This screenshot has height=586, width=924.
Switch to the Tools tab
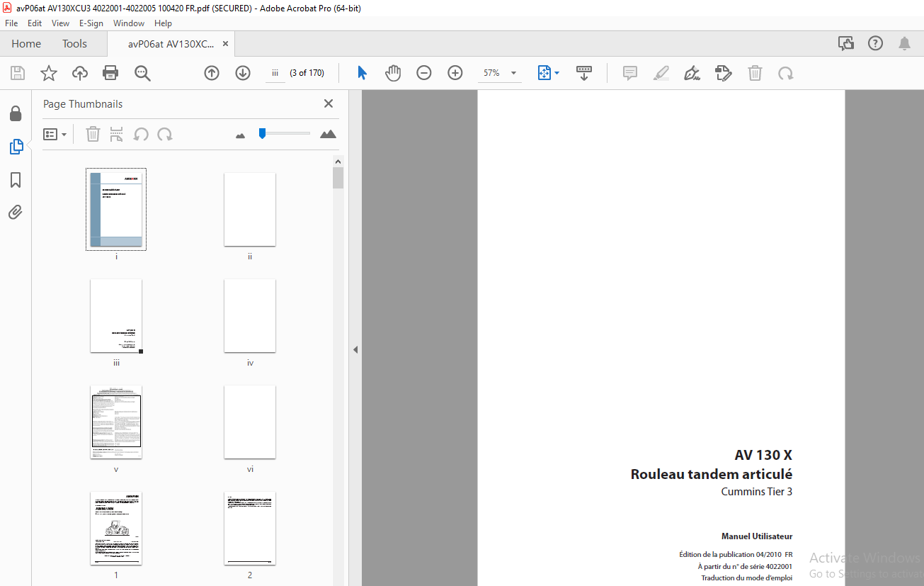click(x=74, y=44)
